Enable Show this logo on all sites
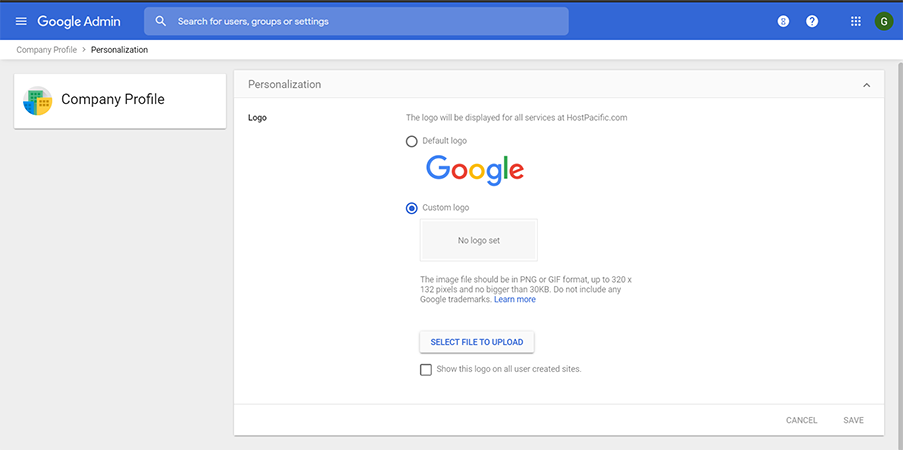The image size is (903, 450). click(426, 370)
